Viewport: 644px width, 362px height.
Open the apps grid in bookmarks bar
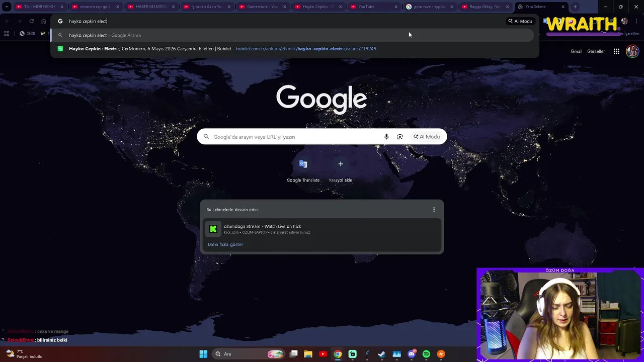(x=7, y=34)
